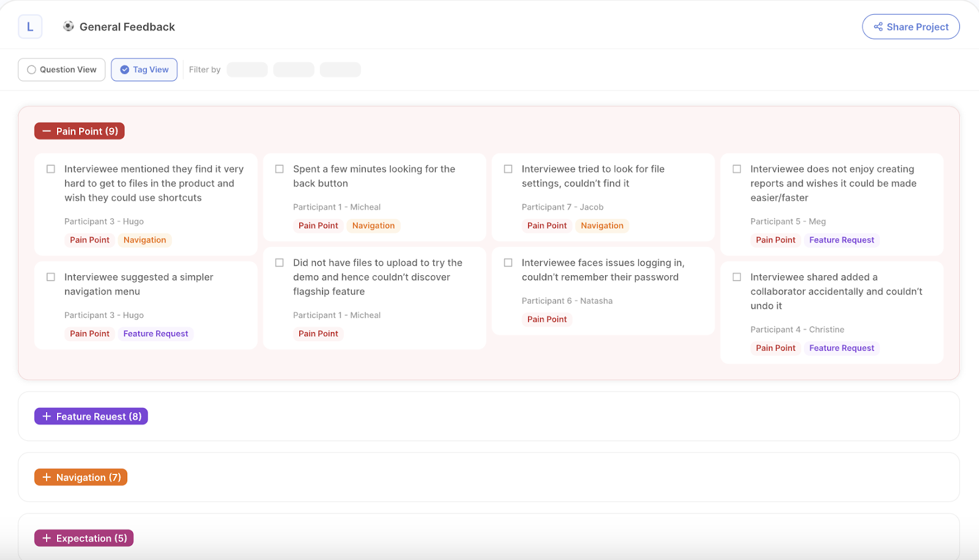Check the checkbox on Christine's collaborator feedback
Screen dimensions: 979x560
click(x=737, y=276)
